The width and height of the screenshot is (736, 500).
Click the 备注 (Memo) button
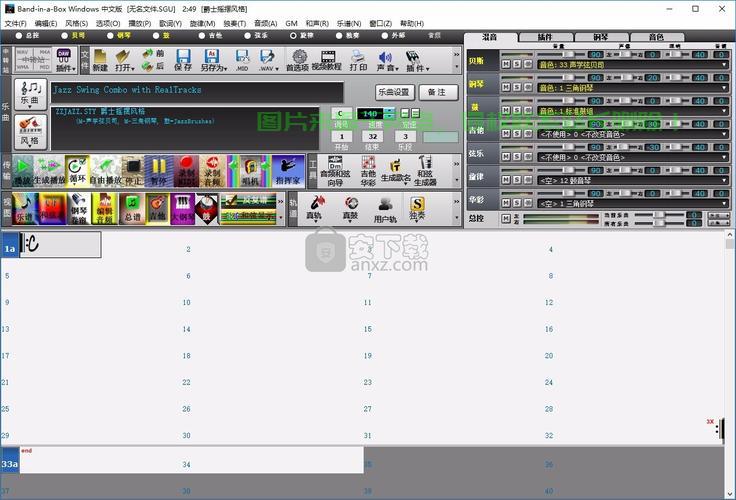click(x=437, y=92)
